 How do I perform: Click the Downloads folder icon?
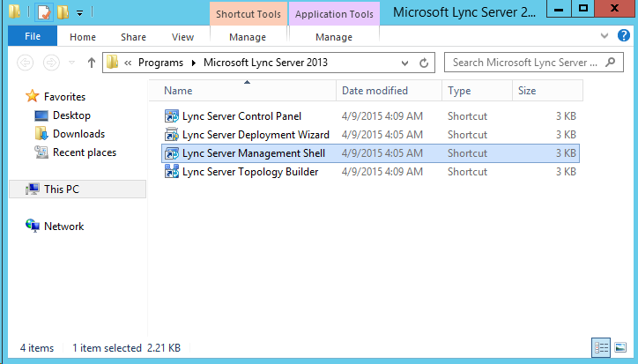(x=41, y=134)
